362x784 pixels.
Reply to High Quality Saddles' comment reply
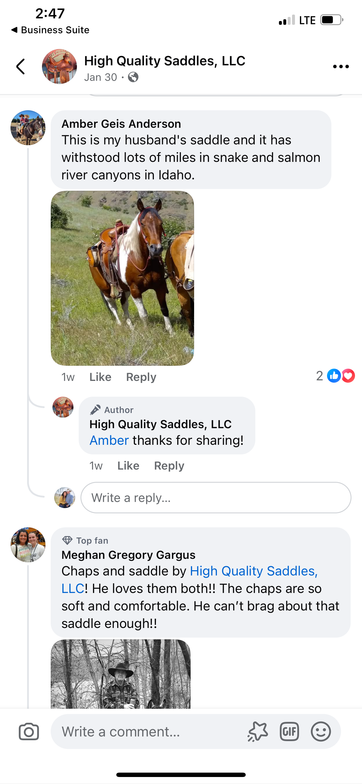(x=169, y=466)
